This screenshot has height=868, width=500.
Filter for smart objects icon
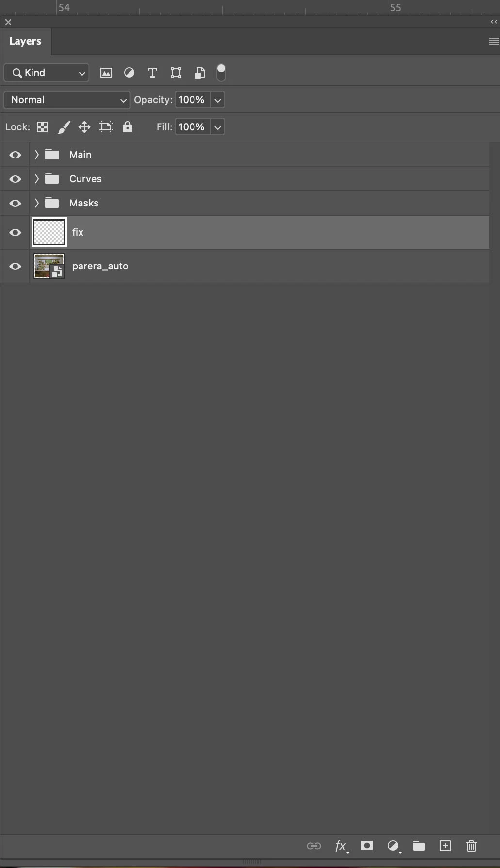tap(199, 73)
